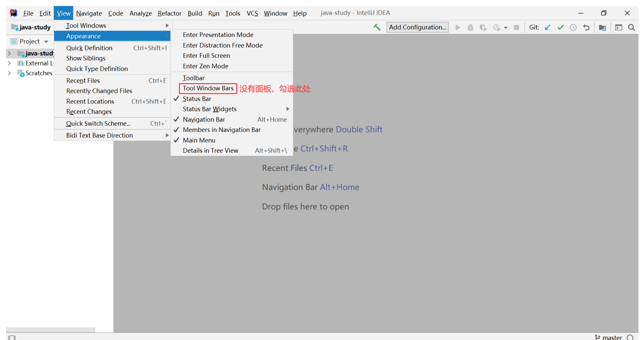
Task: Click the Build Project hammer icon
Action: (377, 27)
